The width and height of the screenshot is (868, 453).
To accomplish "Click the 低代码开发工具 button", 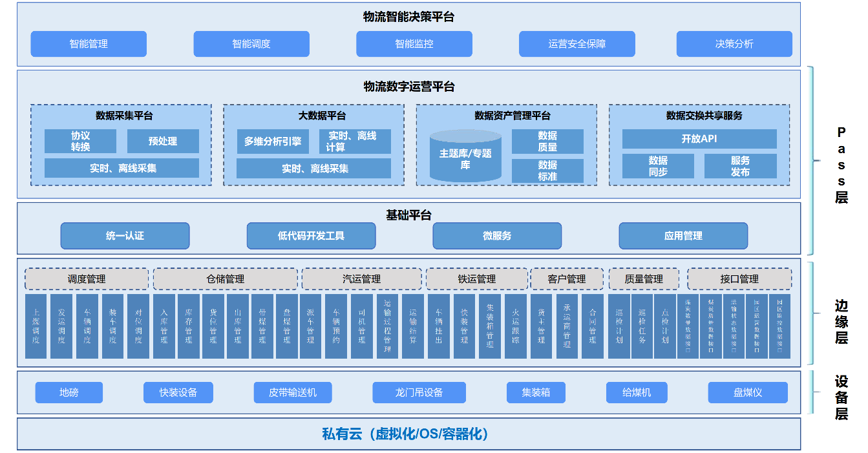I will click(x=311, y=236).
